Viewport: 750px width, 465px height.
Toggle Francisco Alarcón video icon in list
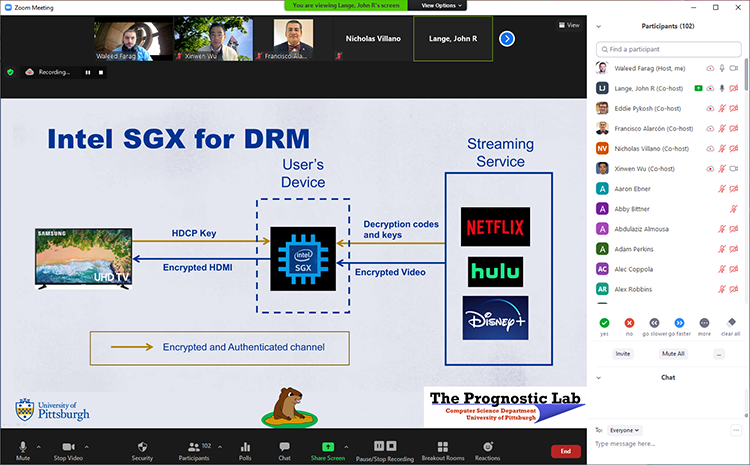pyautogui.click(x=734, y=129)
